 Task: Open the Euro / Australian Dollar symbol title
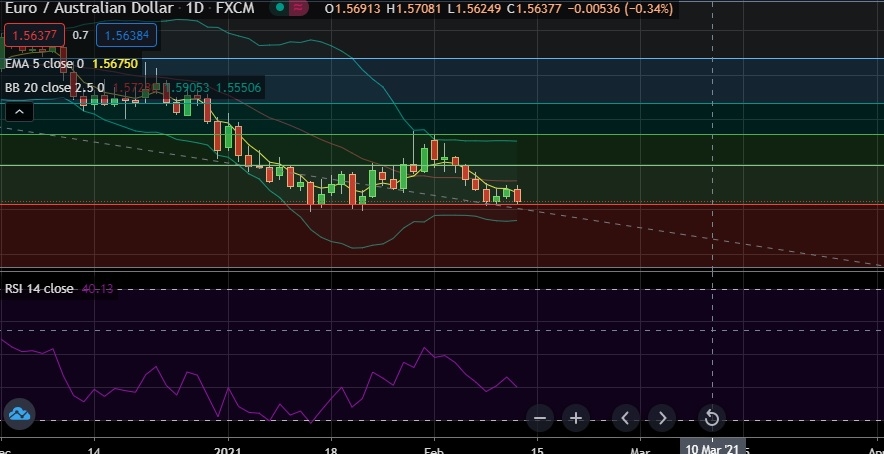[x=80, y=9]
